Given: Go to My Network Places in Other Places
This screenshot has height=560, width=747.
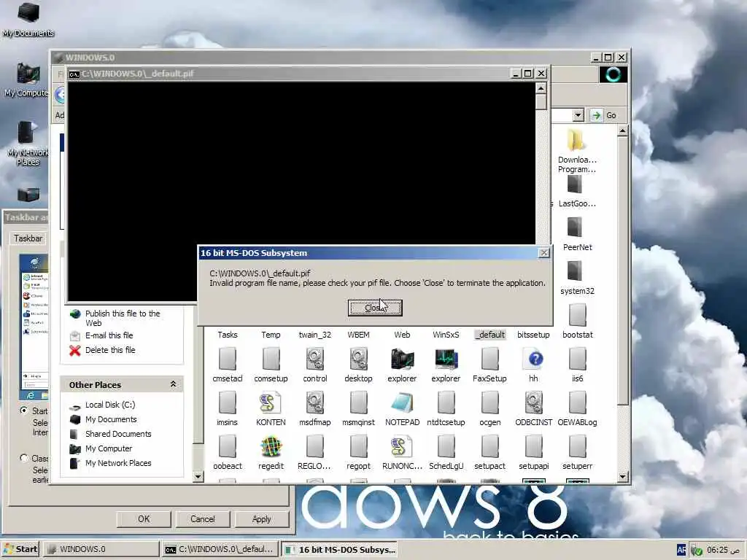Looking at the screenshot, I should 117,463.
